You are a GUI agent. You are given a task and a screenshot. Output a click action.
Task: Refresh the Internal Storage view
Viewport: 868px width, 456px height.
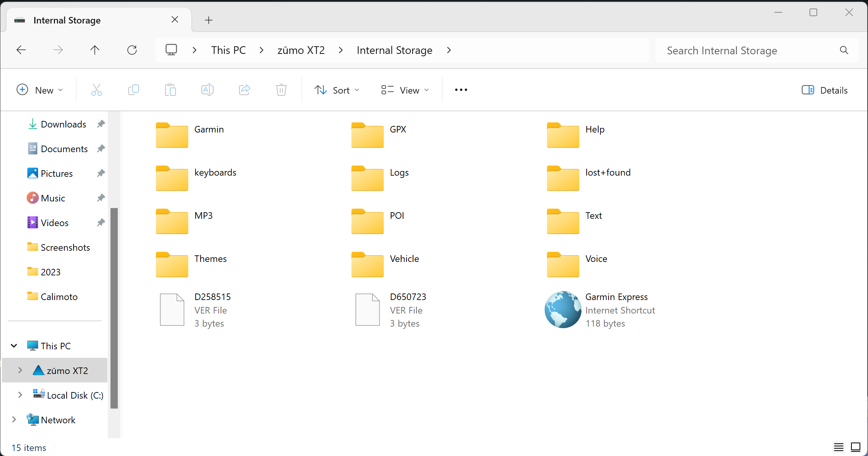pos(132,50)
